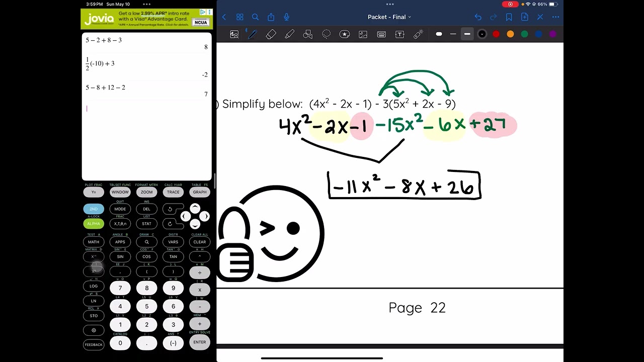Add a new page to the notebook
644x362 pixels.
click(x=524, y=17)
